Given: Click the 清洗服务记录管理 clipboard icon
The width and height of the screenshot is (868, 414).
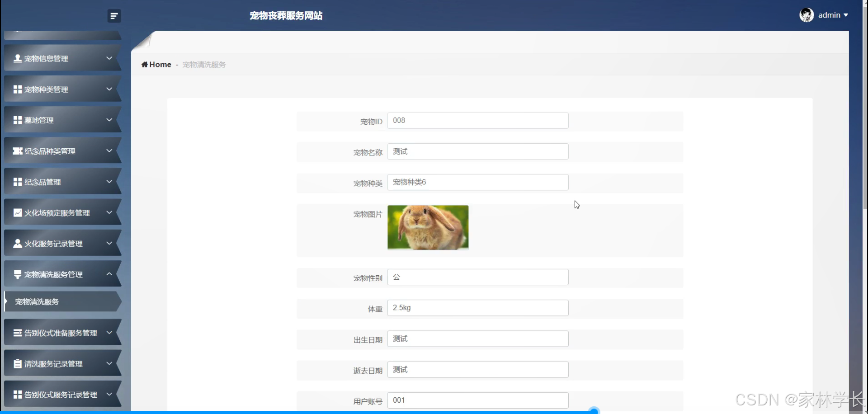Looking at the screenshot, I should click(x=18, y=364).
